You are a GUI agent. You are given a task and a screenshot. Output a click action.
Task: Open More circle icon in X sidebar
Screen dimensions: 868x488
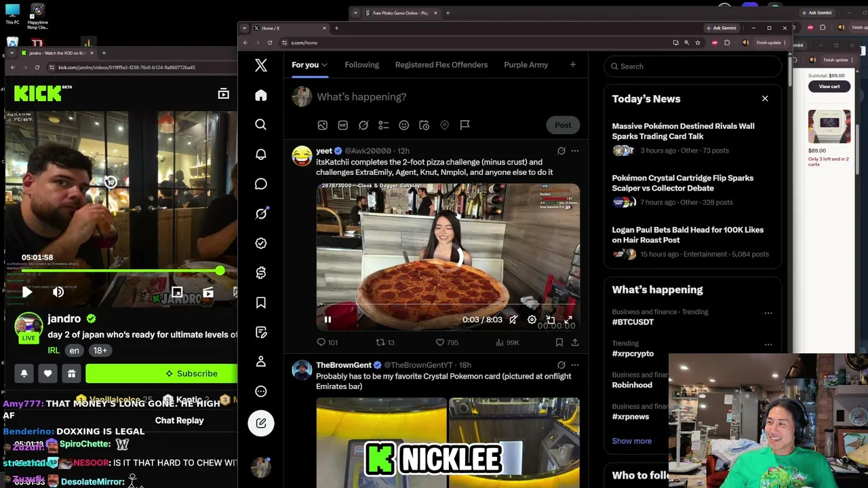(261, 391)
